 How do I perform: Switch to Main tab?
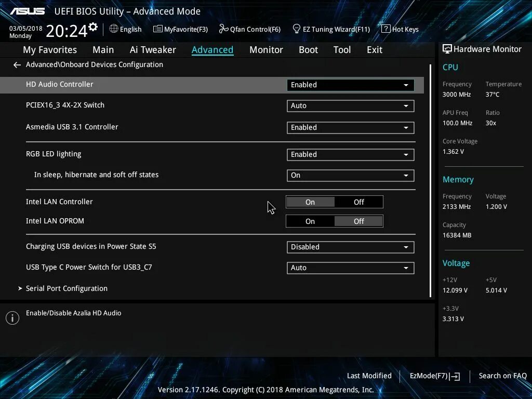coord(103,50)
